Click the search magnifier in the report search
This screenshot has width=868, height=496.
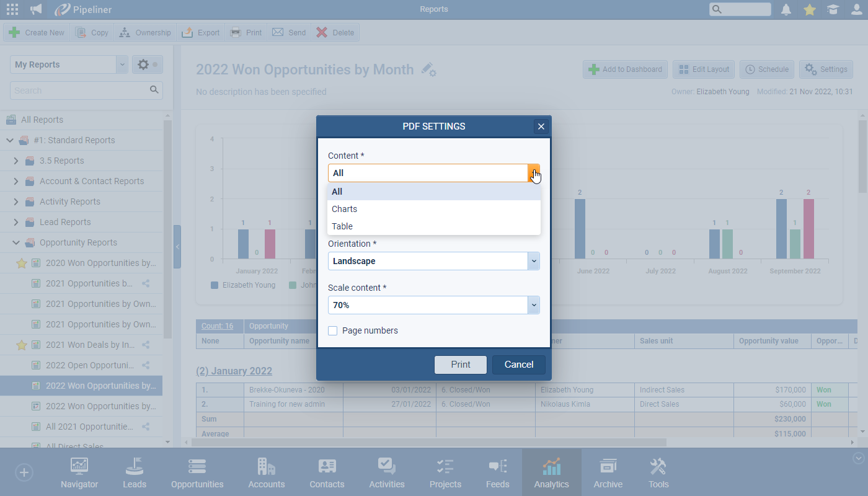154,90
